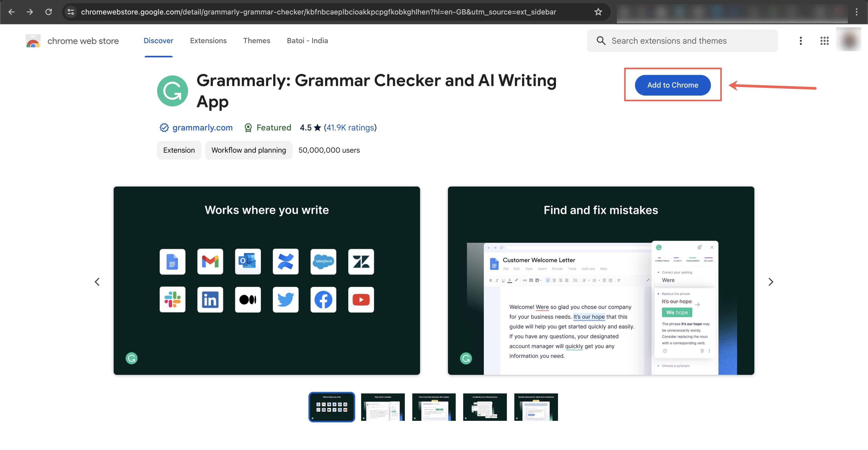Click the search magnifier icon
868x450 pixels.
tap(601, 41)
